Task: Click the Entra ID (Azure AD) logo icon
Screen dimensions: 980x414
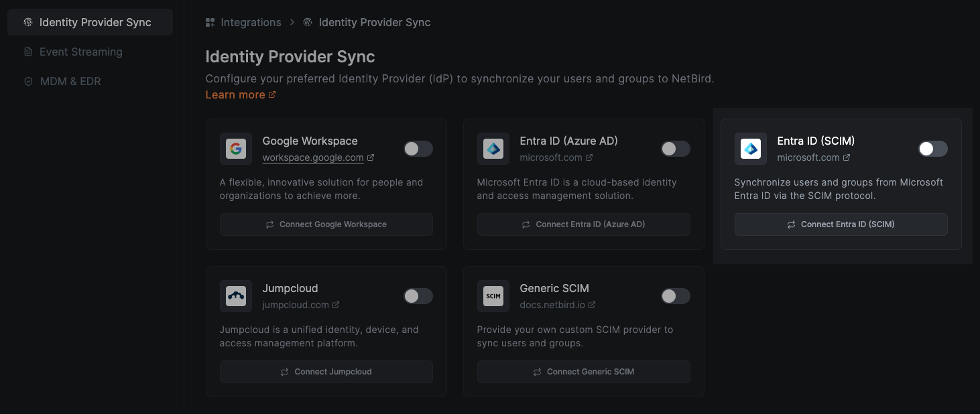Action: [493, 149]
